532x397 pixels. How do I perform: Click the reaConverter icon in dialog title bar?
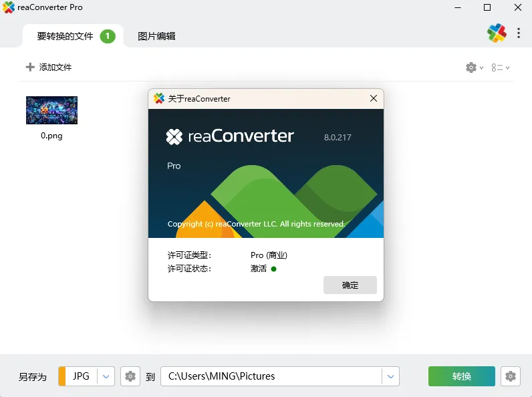click(x=159, y=98)
